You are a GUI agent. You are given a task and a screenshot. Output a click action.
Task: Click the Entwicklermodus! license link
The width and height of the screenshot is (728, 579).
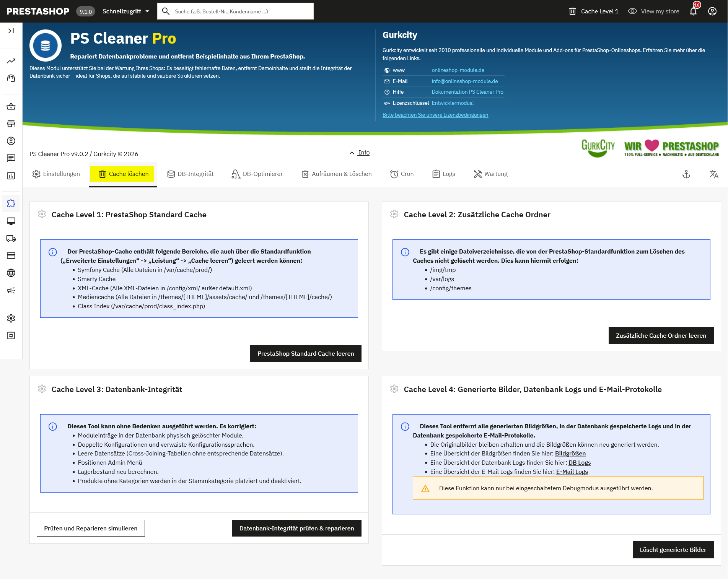[x=453, y=103]
